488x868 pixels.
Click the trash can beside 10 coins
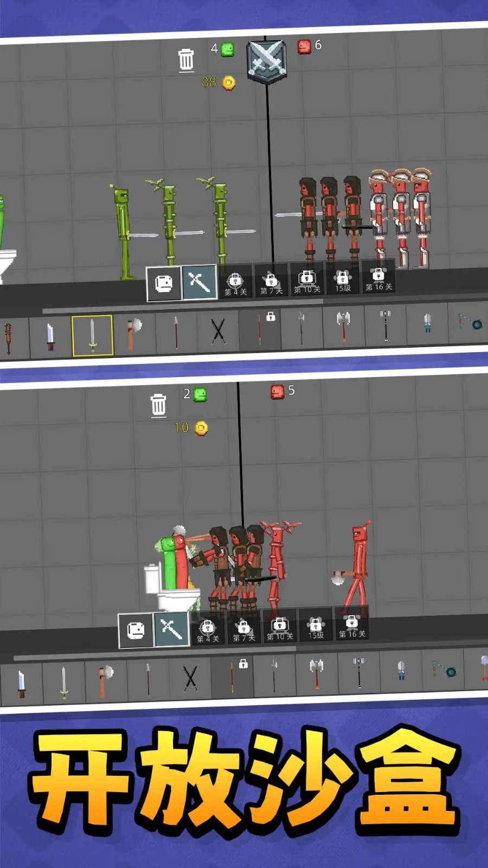158,405
